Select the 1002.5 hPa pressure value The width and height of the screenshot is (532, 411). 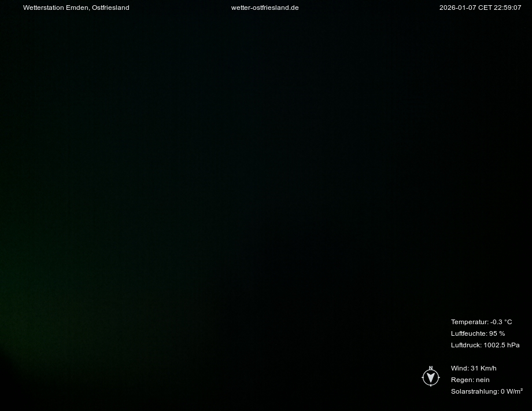(x=501, y=345)
